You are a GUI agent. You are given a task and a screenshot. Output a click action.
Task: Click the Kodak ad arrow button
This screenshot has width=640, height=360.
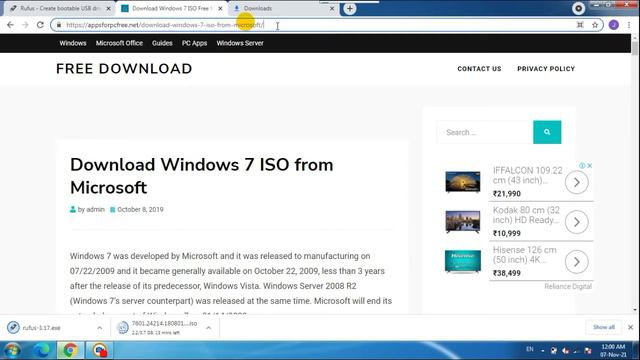(576, 222)
